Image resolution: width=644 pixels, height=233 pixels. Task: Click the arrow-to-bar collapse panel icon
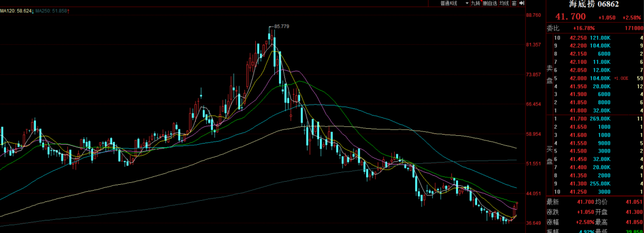coord(522,4)
